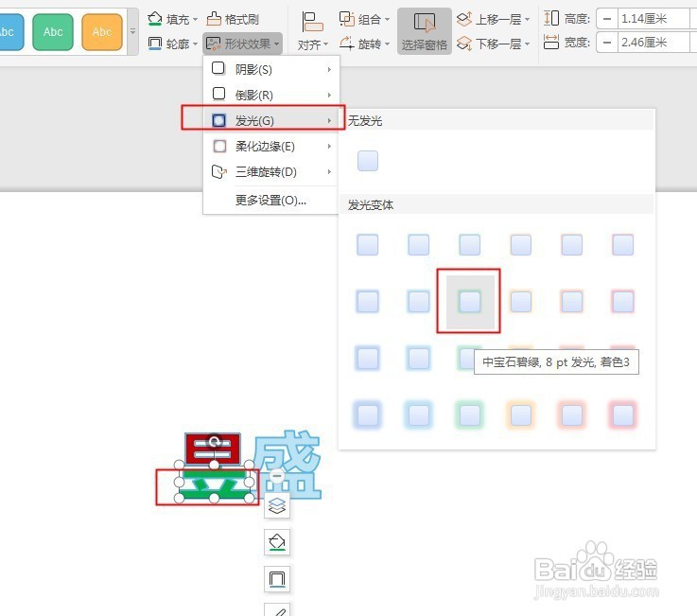Viewport: 697px width, 616px height.
Task: Click 上移一层 bring forward
Action: click(x=494, y=19)
